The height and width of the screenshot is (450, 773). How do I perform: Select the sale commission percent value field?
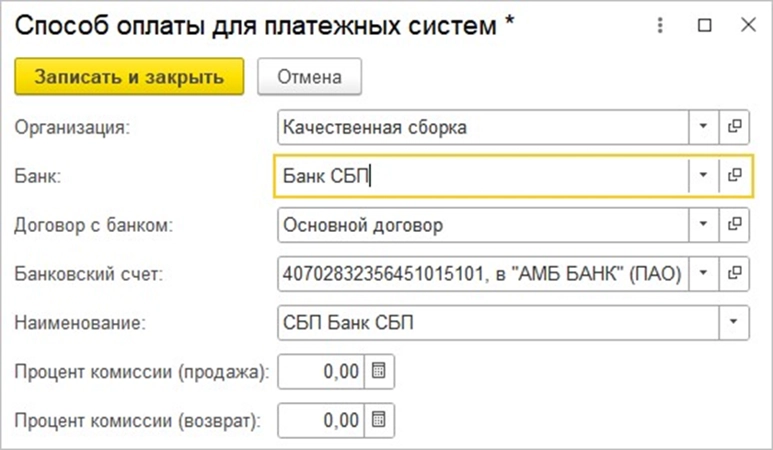322,371
